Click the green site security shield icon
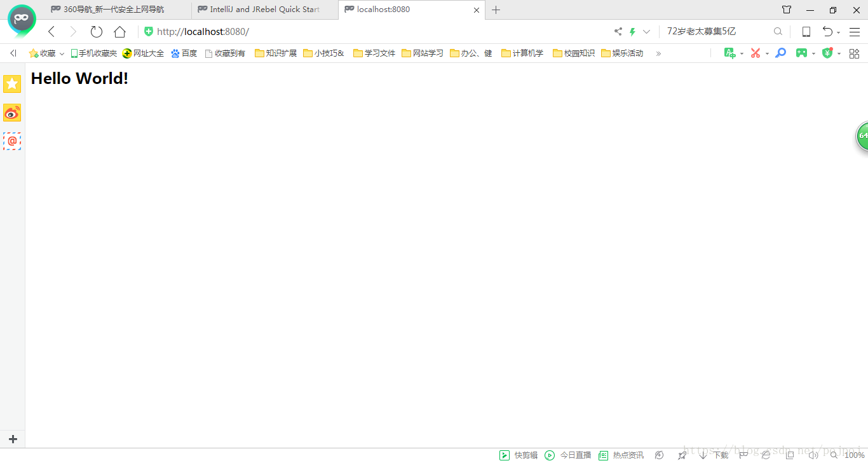868x463 pixels. (149, 31)
